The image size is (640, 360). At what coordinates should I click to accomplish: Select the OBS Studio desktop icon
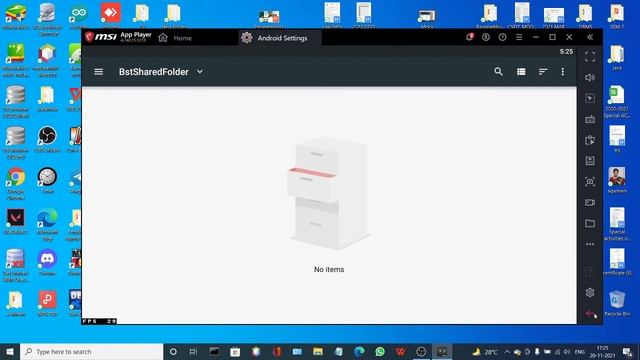pyautogui.click(x=47, y=139)
